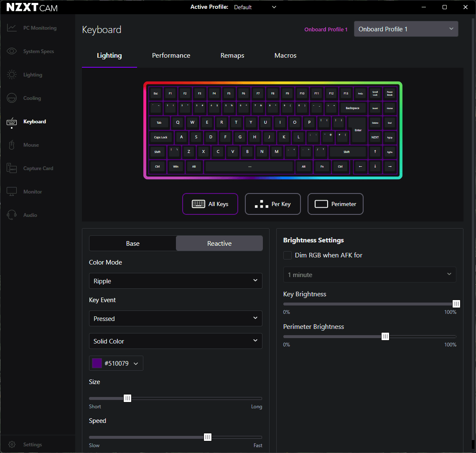Select the Delete key on keyboard preview

click(x=375, y=123)
